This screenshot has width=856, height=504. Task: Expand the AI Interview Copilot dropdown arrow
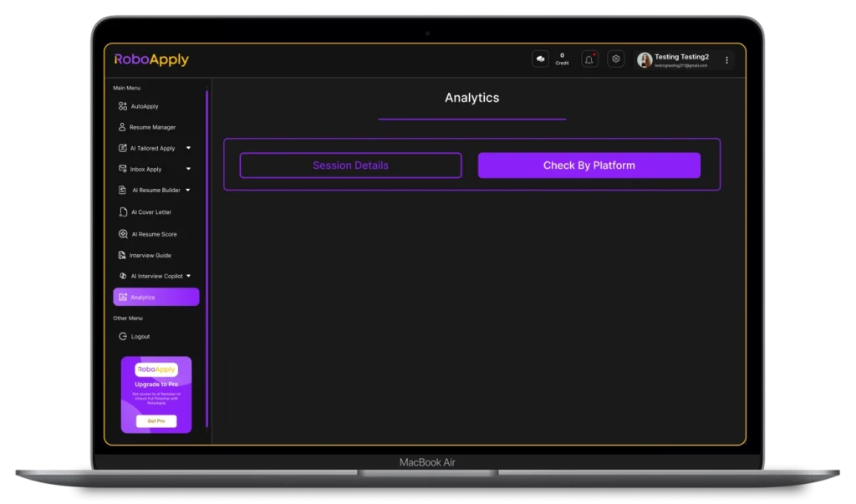point(188,276)
